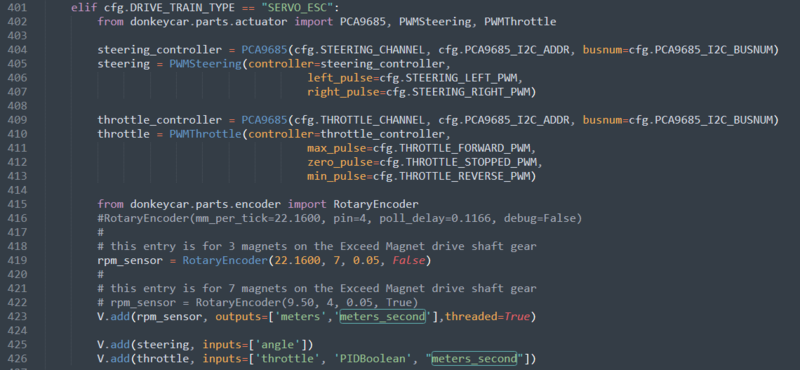800x370 pixels.
Task: Click the 22.1600 numeric argument on line 419
Action: click(x=298, y=260)
